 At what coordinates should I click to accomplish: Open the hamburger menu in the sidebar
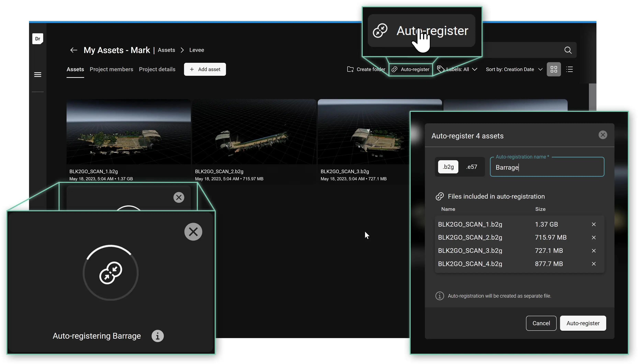[x=38, y=74]
